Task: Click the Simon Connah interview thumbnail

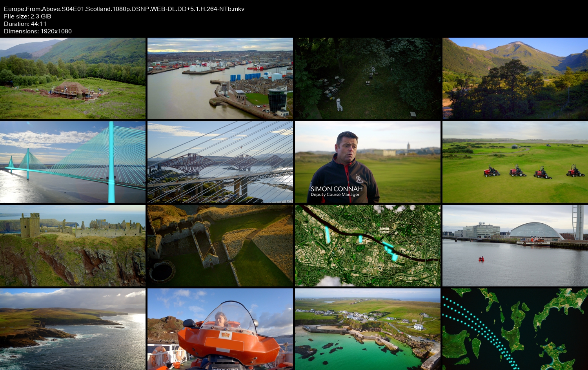Action: [x=368, y=162]
